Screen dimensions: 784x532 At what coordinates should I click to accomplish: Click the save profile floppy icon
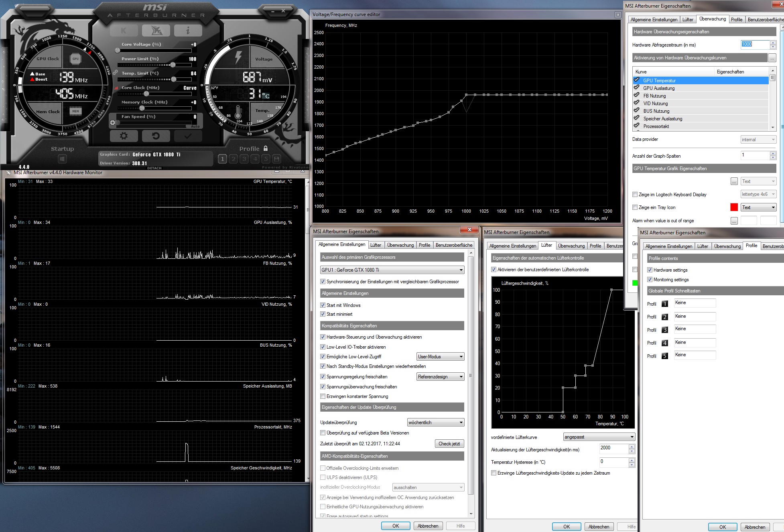(277, 159)
